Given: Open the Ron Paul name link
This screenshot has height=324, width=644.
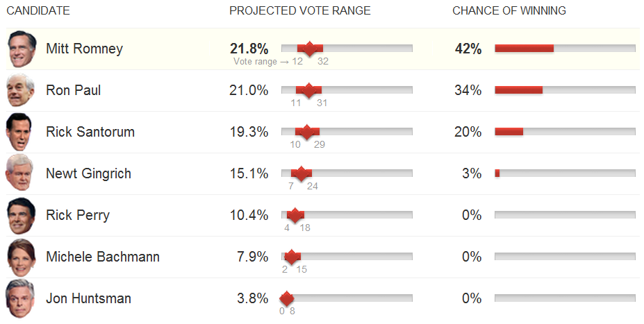Looking at the screenshot, I should point(73,90).
